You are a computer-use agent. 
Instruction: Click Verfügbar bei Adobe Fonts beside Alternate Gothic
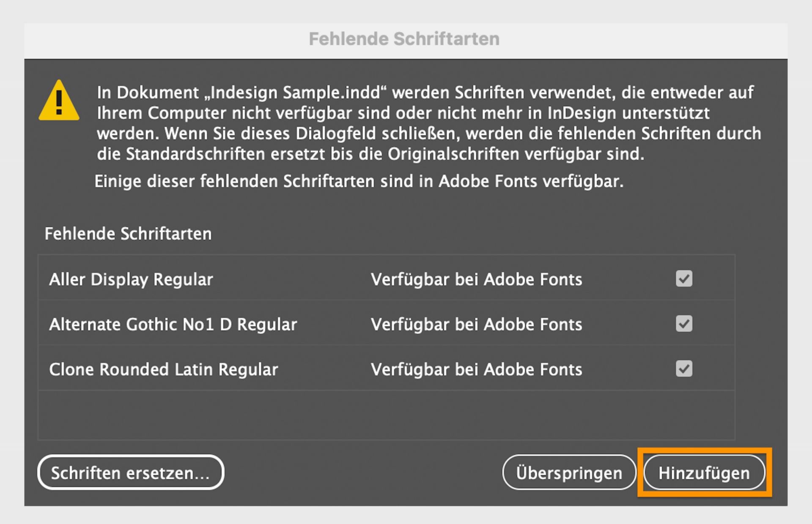476,324
